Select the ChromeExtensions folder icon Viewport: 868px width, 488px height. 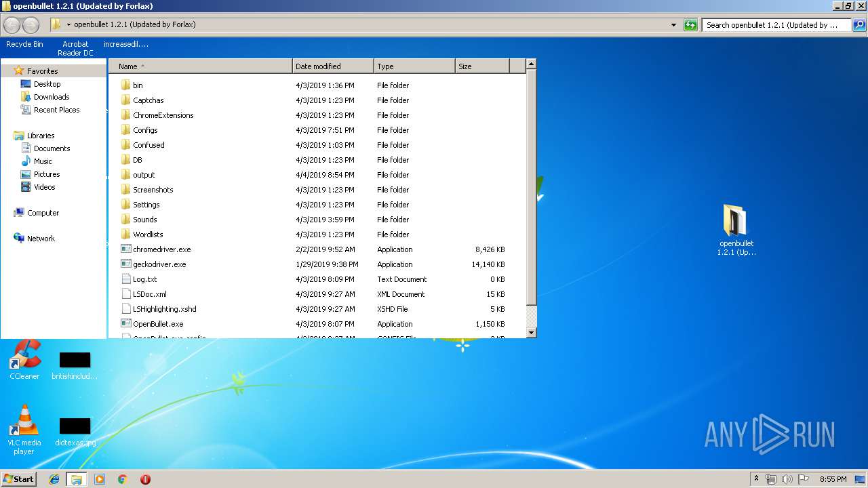click(125, 115)
